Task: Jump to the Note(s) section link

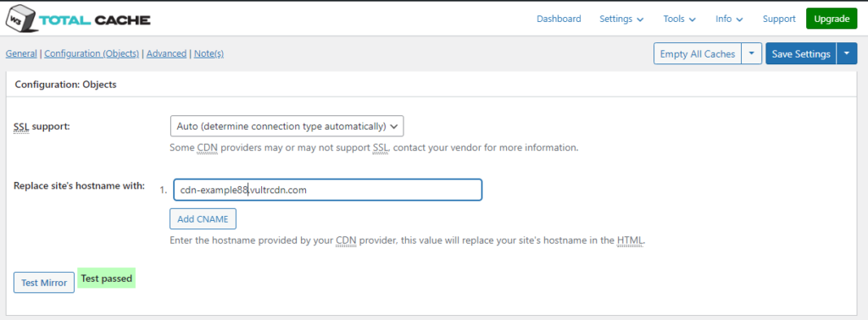Action: click(209, 53)
